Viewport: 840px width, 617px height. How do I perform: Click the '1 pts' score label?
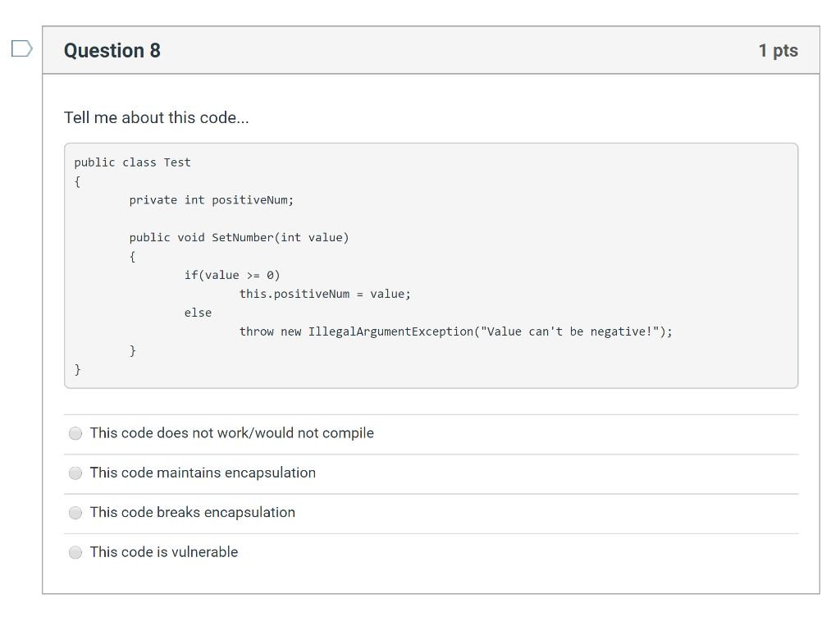coord(778,51)
